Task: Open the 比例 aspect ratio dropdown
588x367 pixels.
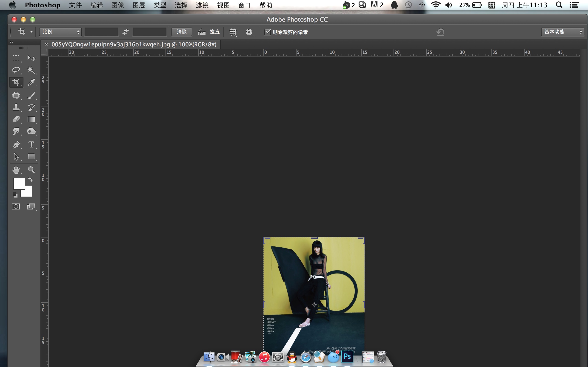Action: pyautogui.click(x=60, y=32)
